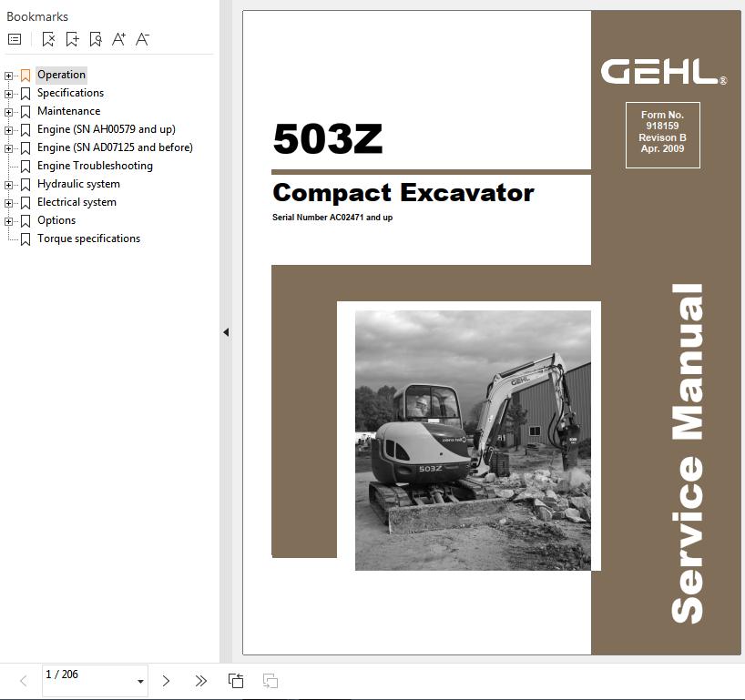
Task: Click the excavator cover photo
Action: pyautogui.click(x=473, y=441)
